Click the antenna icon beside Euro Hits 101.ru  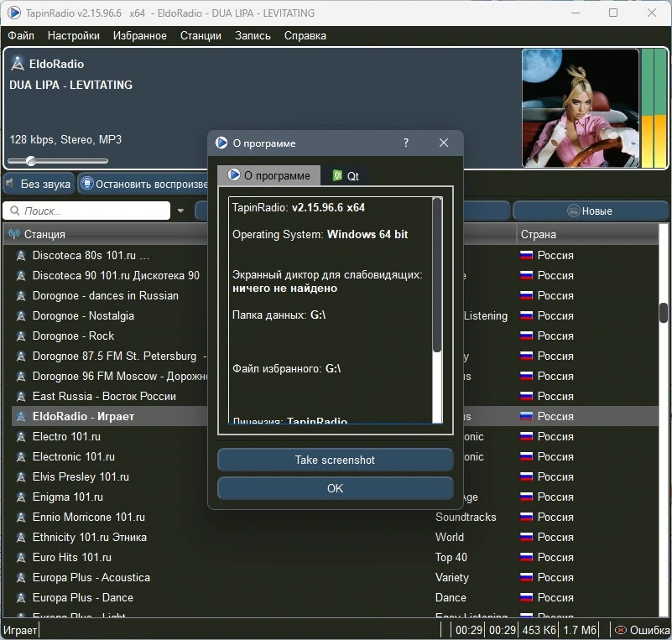click(x=21, y=558)
